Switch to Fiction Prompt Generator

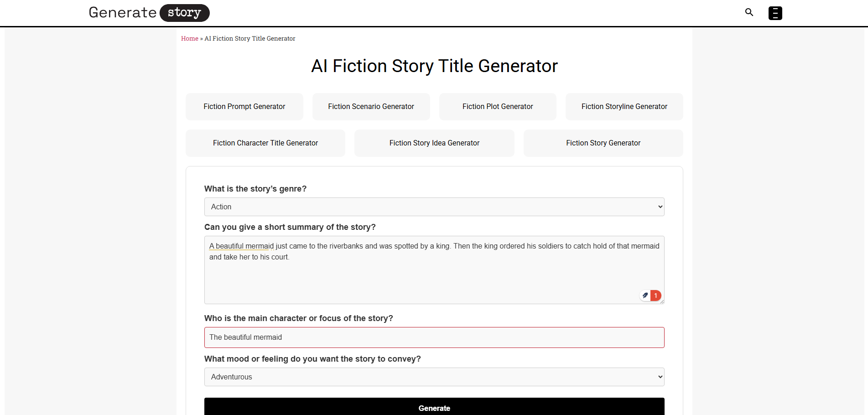(x=244, y=106)
